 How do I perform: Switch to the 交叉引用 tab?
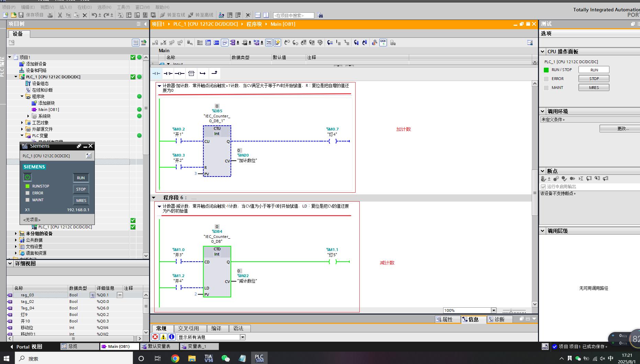(x=189, y=329)
